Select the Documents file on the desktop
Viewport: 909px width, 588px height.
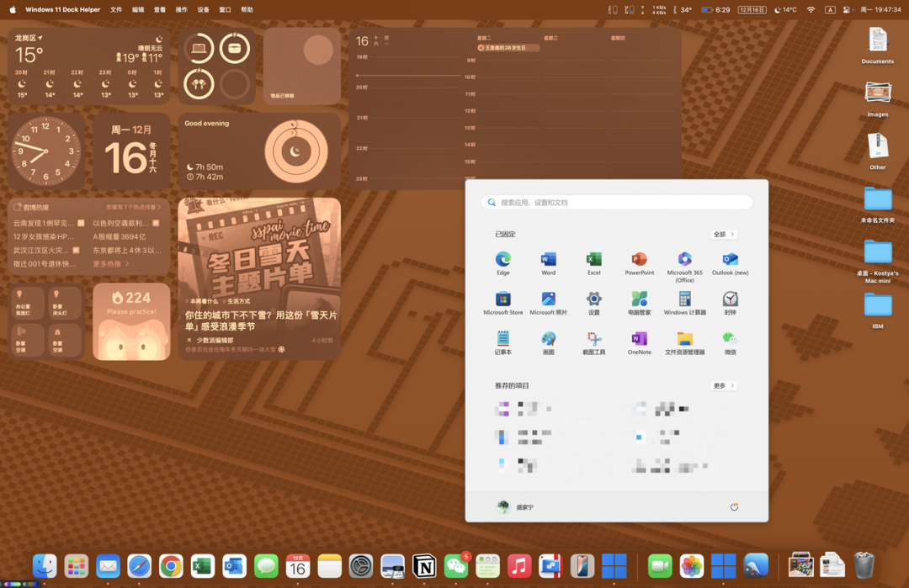coord(877,45)
